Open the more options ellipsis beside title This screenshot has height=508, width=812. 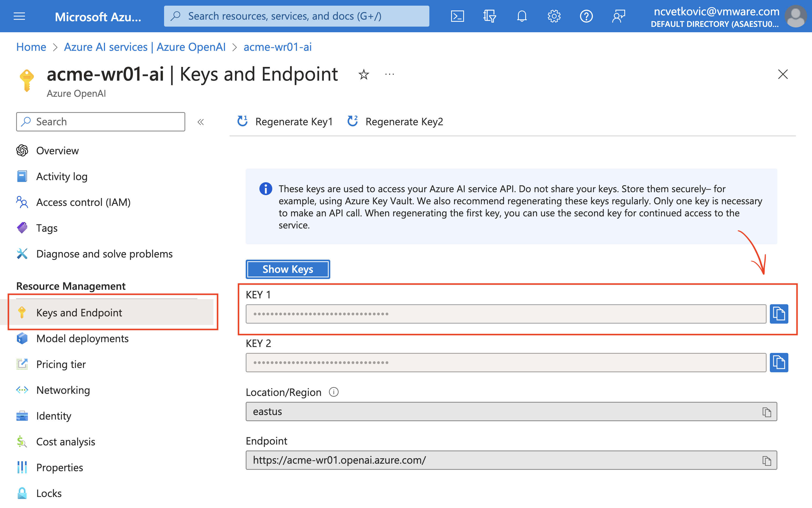pos(390,74)
